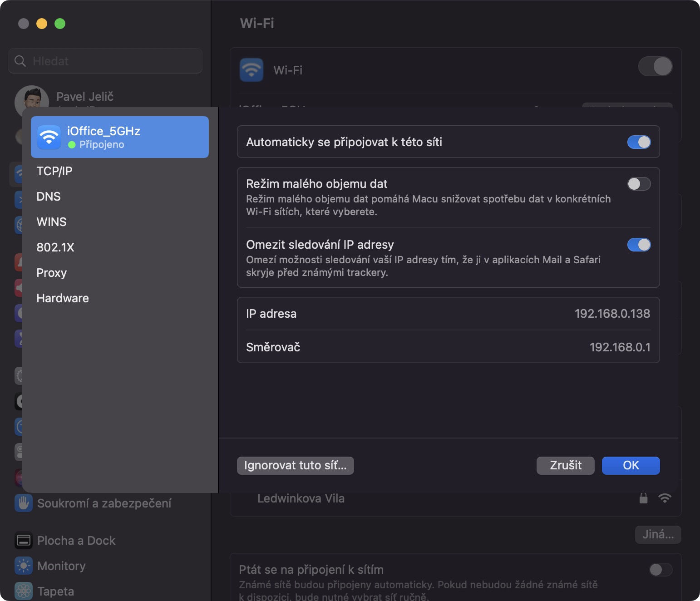This screenshot has height=601, width=700.
Task: Toggle Ptát se na připojení k sítím
Action: point(661,570)
